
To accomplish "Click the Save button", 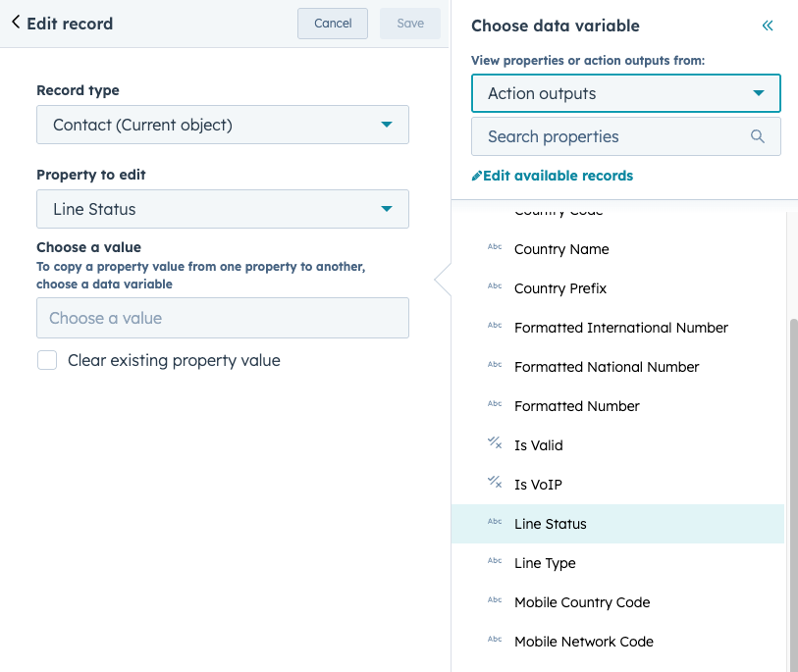I will point(410,24).
